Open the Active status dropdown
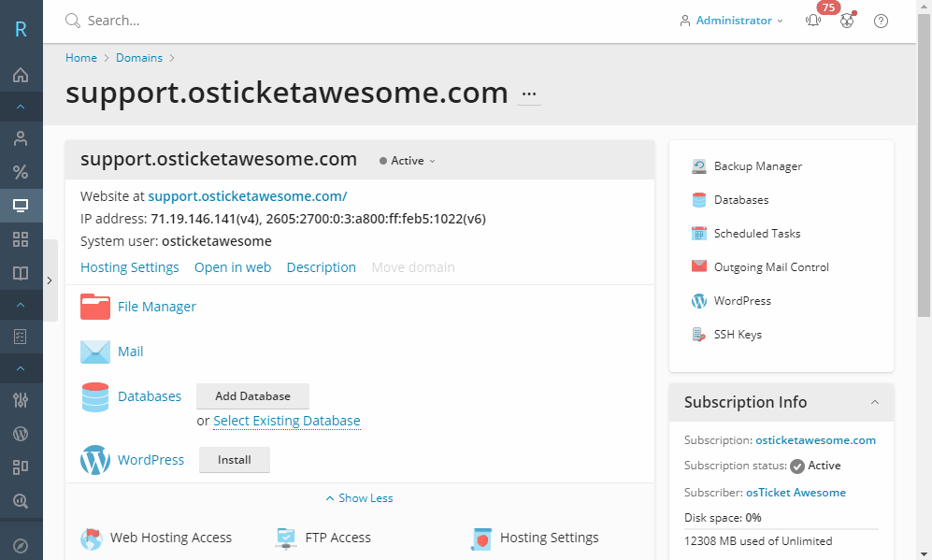932x560 pixels. pos(408,161)
